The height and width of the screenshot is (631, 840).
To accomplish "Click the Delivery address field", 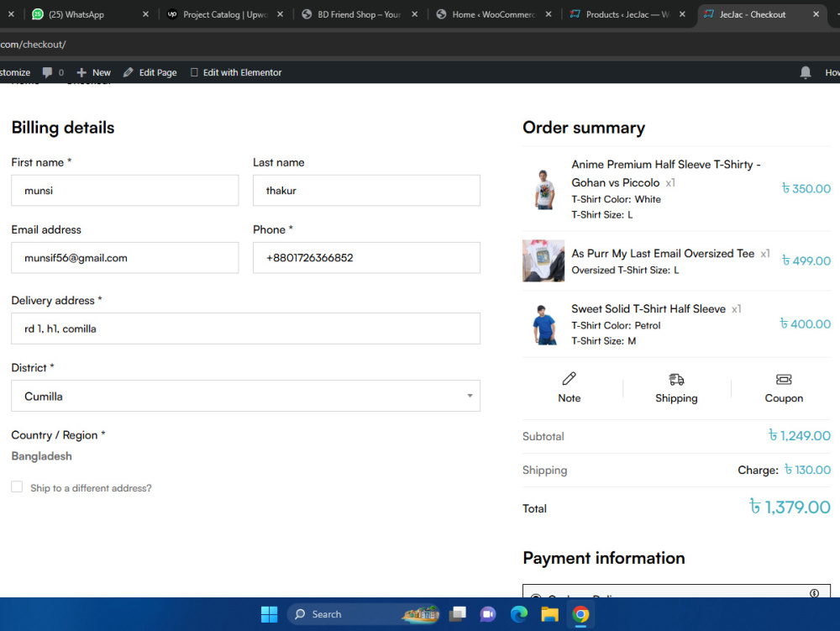I will click(x=246, y=329).
